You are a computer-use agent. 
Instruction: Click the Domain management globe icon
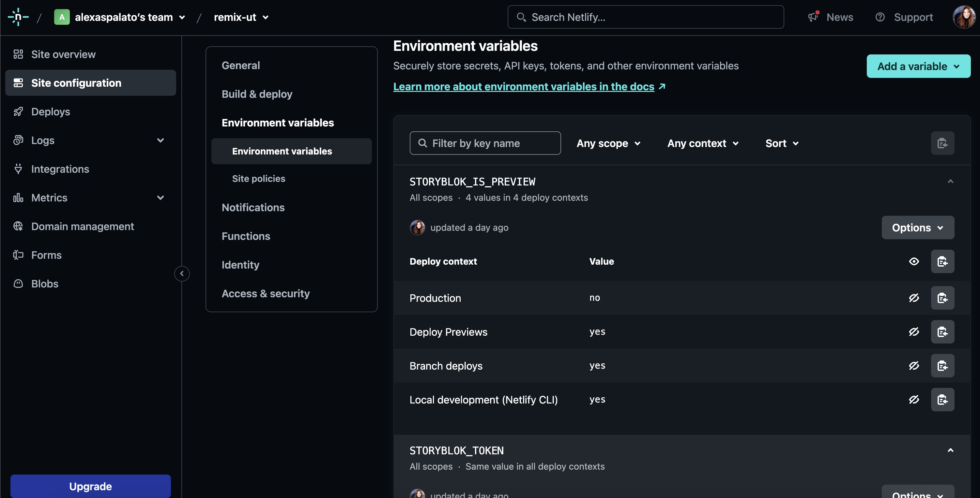(18, 226)
